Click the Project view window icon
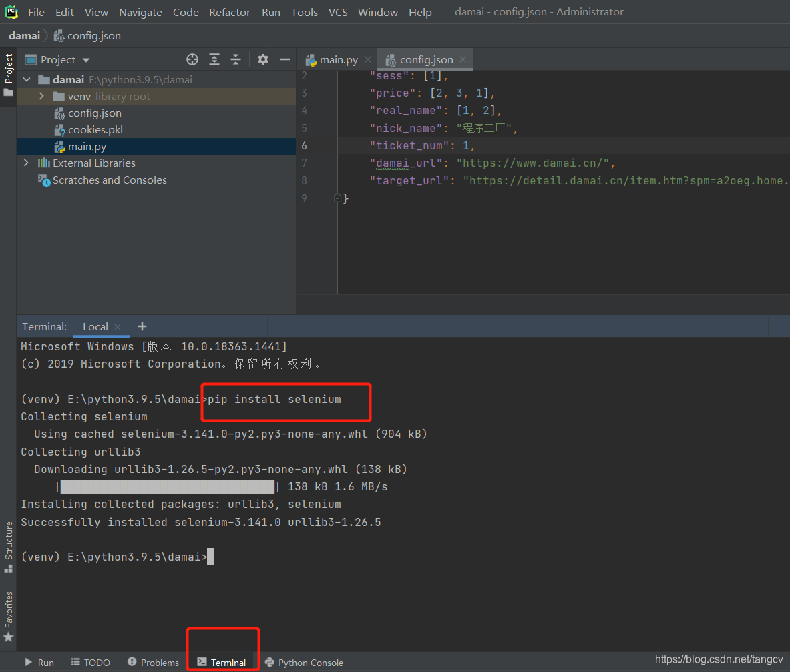This screenshot has height=672, width=790. 31,60
